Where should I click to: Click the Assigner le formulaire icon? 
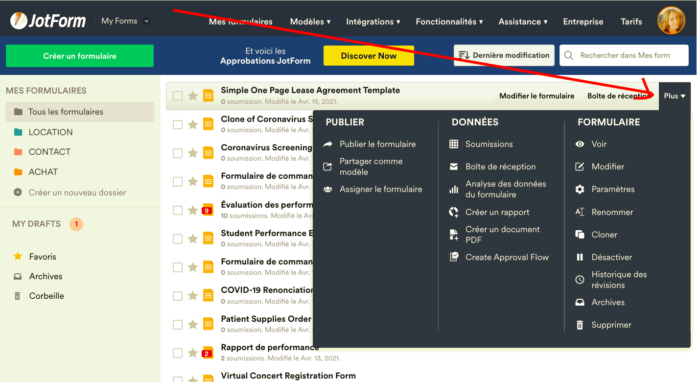pyautogui.click(x=328, y=189)
